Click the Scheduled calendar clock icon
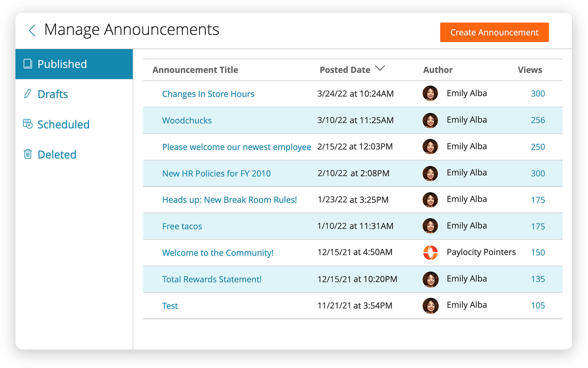The width and height of the screenshot is (588, 368). tap(28, 124)
